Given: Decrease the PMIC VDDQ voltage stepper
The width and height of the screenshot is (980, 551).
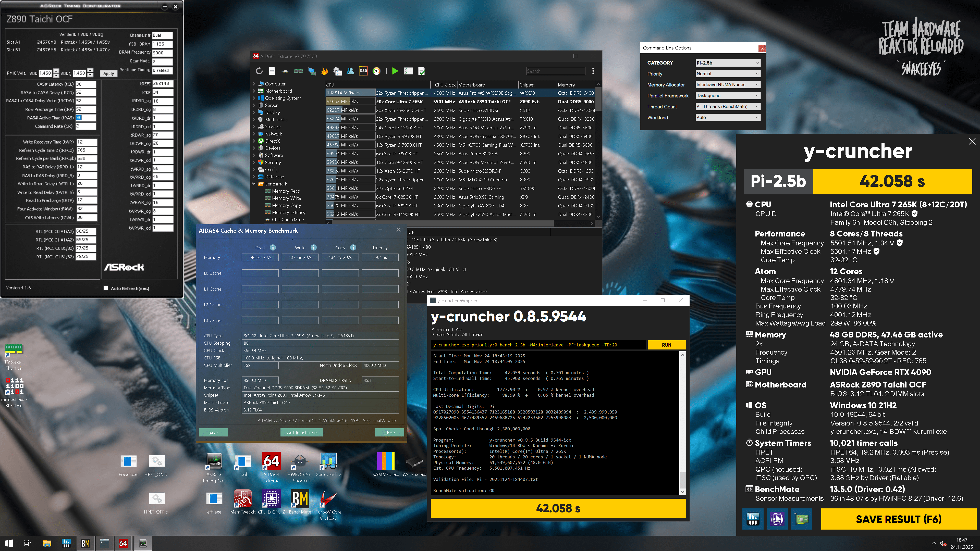Looking at the screenshot, I should click(90, 75).
